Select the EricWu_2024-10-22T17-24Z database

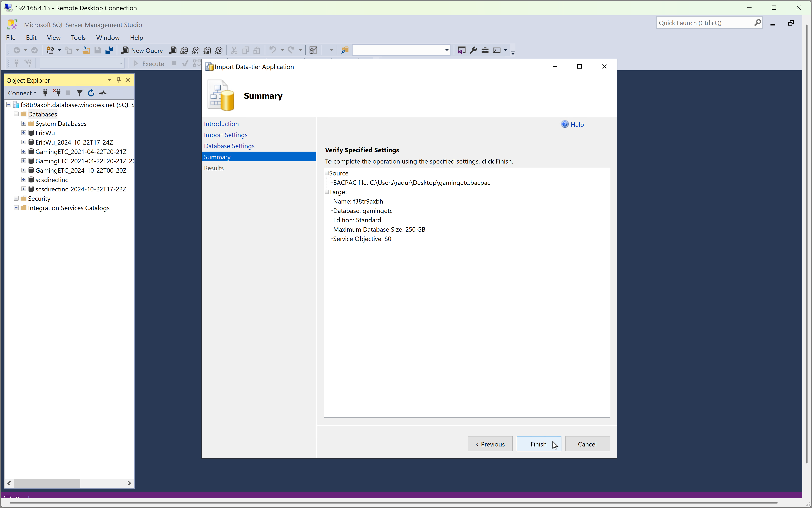pyautogui.click(x=74, y=142)
